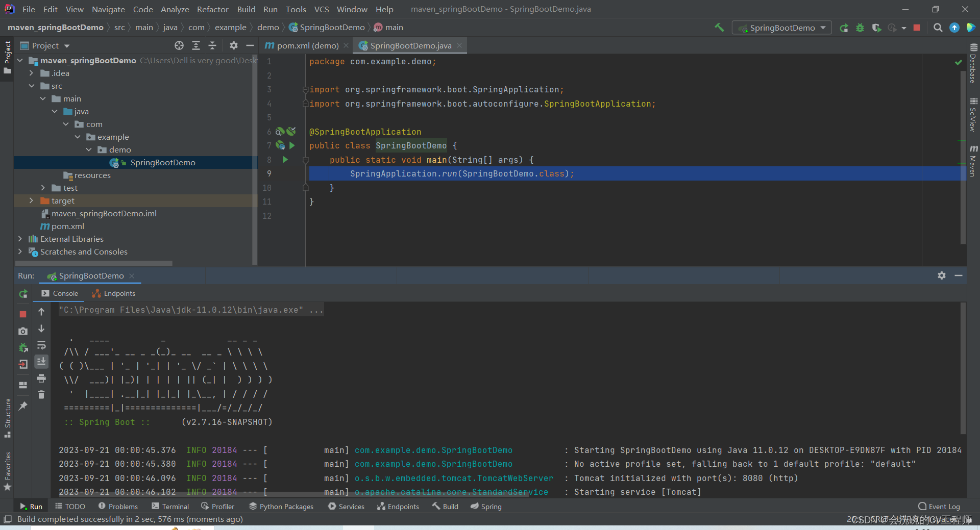Screen dimensions: 980x530
Task: Select the Console tab
Action: point(60,293)
